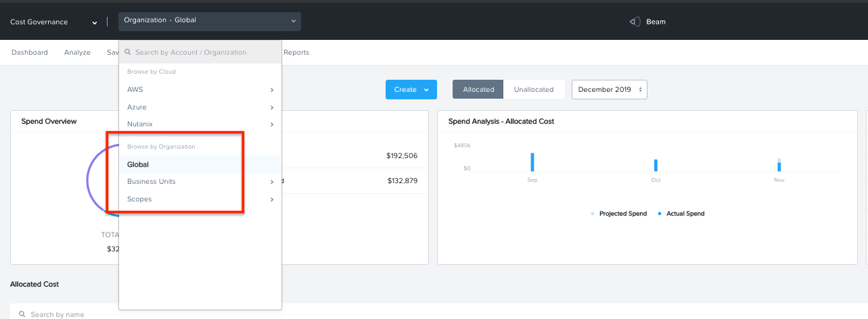This screenshot has width=868, height=319.
Task: Collapse the Organization Global selector
Action: click(x=210, y=21)
